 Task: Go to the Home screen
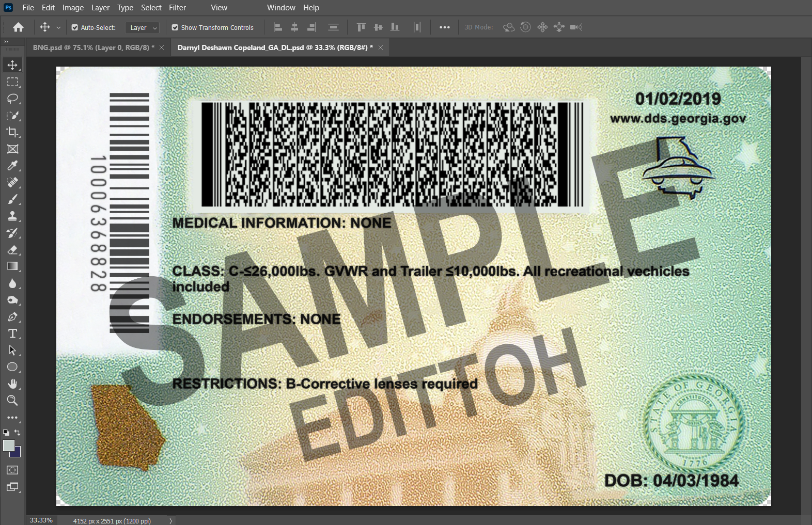pyautogui.click(x=19, y=27)
